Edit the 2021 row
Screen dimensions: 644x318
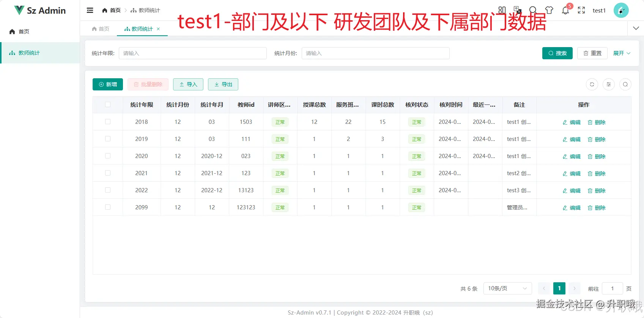click(572, 174)
